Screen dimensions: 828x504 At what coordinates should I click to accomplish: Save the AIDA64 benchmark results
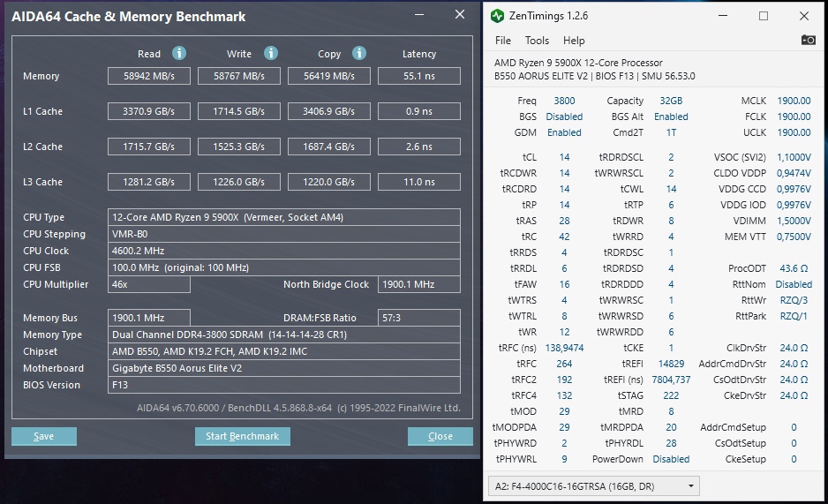pyautogui.click(x=44, y=436)
